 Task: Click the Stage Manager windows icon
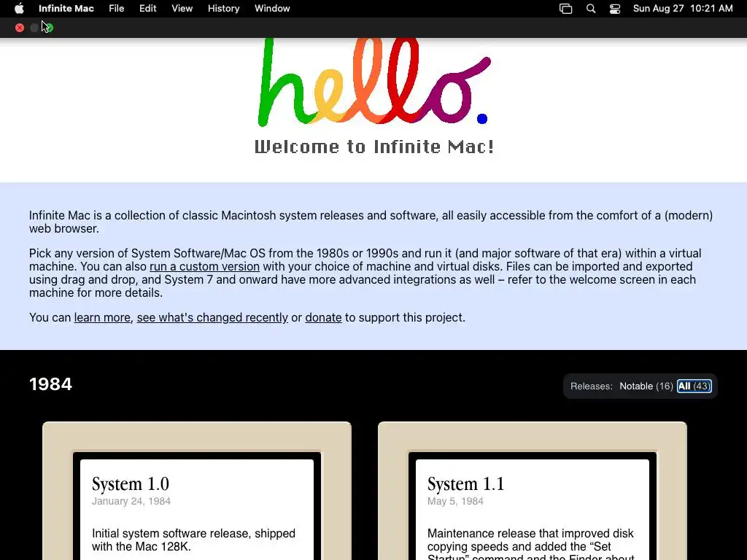click(x=565, y=9)
